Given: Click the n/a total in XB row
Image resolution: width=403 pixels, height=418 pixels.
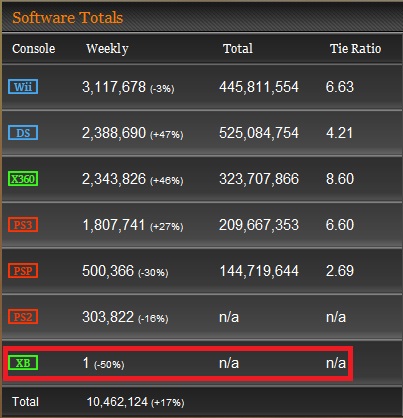Looking at the screenshot, I should coord(229,363).
